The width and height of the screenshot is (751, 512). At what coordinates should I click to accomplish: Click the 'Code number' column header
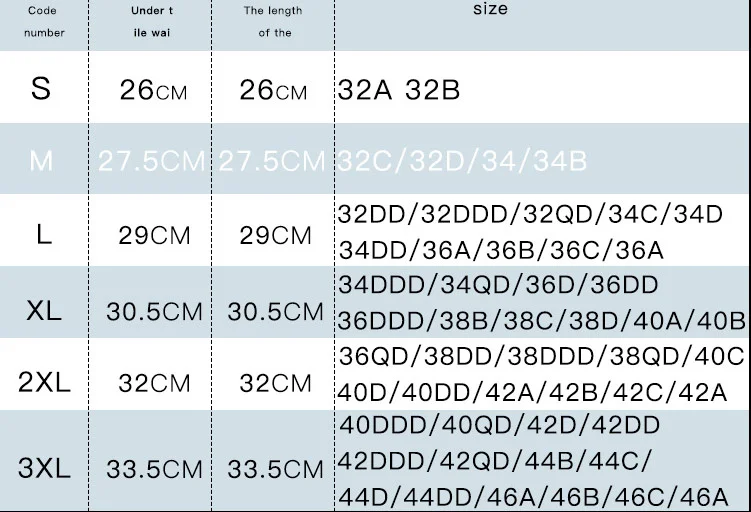(44, 22)
